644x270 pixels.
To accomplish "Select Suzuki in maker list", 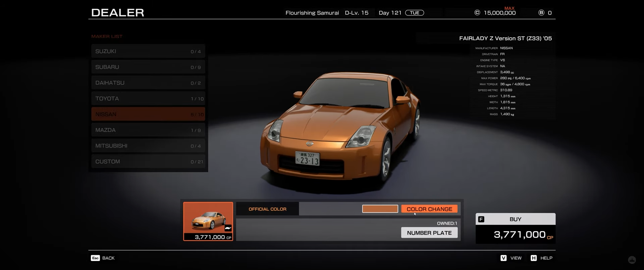I will point(148,51).
